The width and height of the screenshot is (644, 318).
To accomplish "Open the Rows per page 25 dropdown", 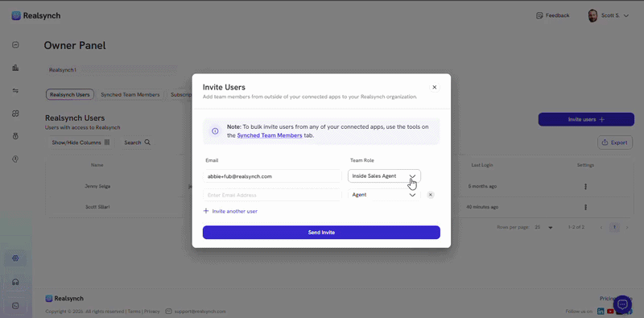I will (x=544, y=227).
